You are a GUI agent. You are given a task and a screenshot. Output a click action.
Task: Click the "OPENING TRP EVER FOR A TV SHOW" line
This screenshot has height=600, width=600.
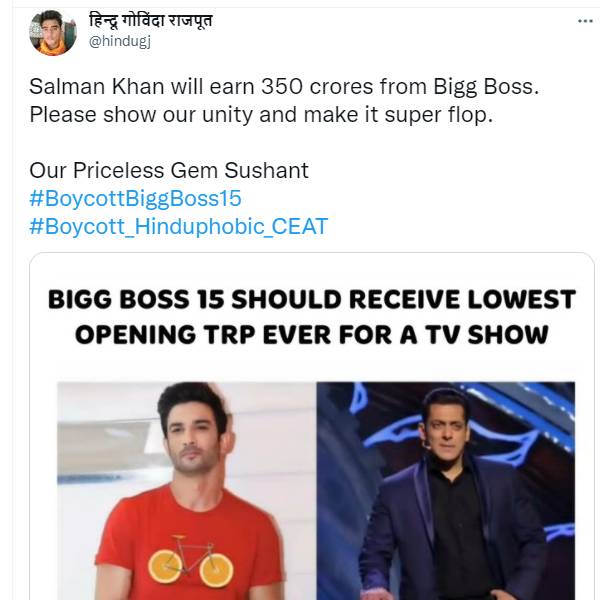pyautogui.click(x=313, y=333)
